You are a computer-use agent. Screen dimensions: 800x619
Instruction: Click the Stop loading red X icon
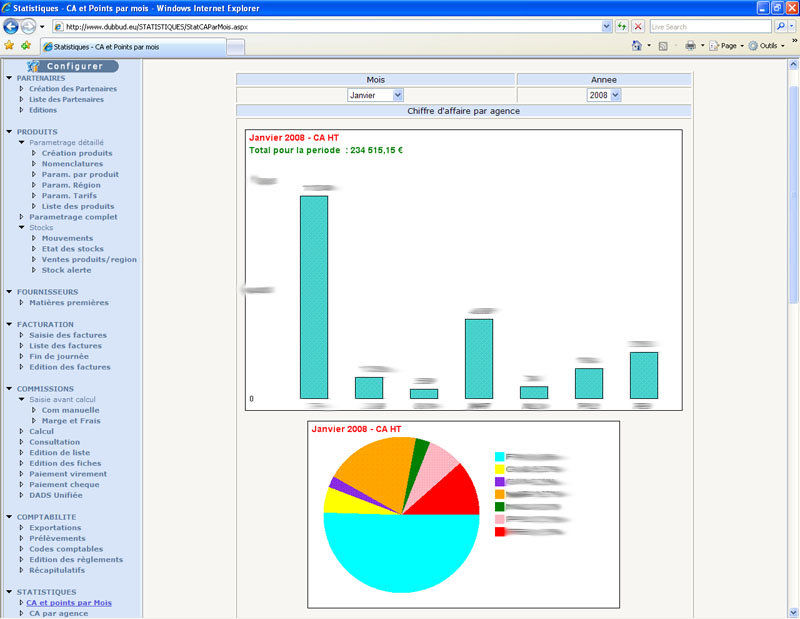(x=638, y=26)
